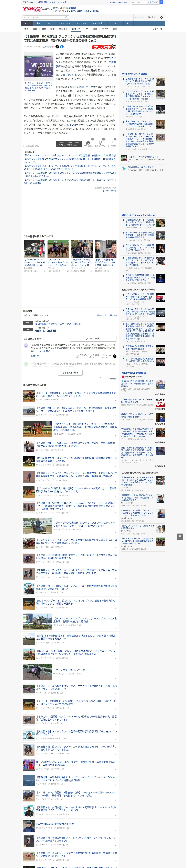This screenshot has width=186, height=868.
Task: Click the 競馬トップ link
Action: click(101, 315)
